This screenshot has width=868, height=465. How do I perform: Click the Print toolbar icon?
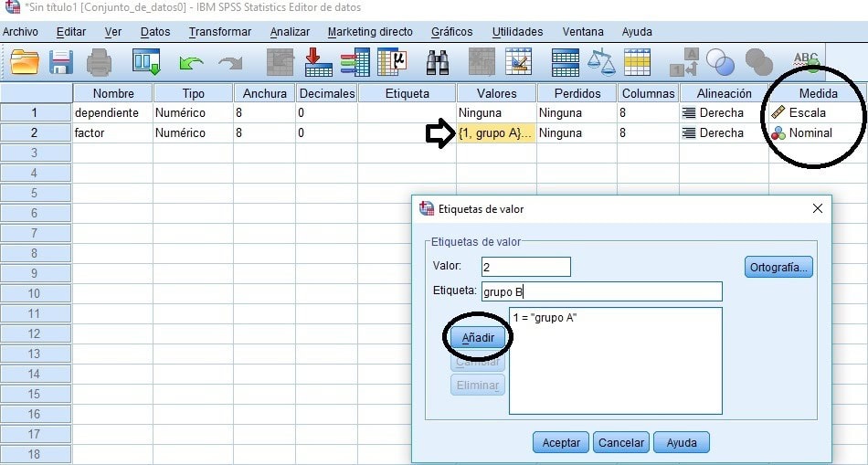[x=99, y=62]
